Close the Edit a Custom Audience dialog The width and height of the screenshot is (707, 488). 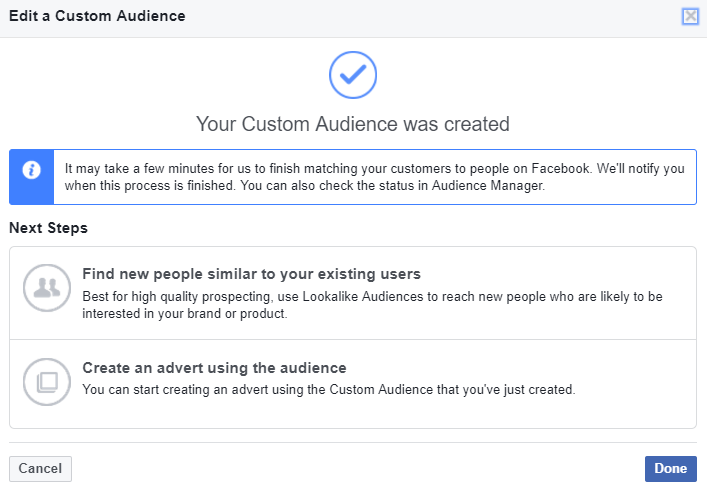[x=690, y=16]
